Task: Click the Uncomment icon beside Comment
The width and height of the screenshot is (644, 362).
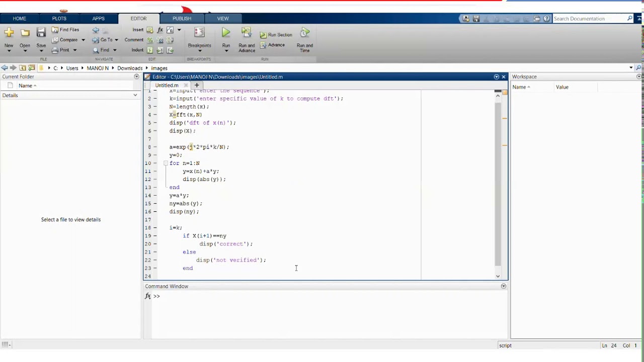Action: click(160, 40)
